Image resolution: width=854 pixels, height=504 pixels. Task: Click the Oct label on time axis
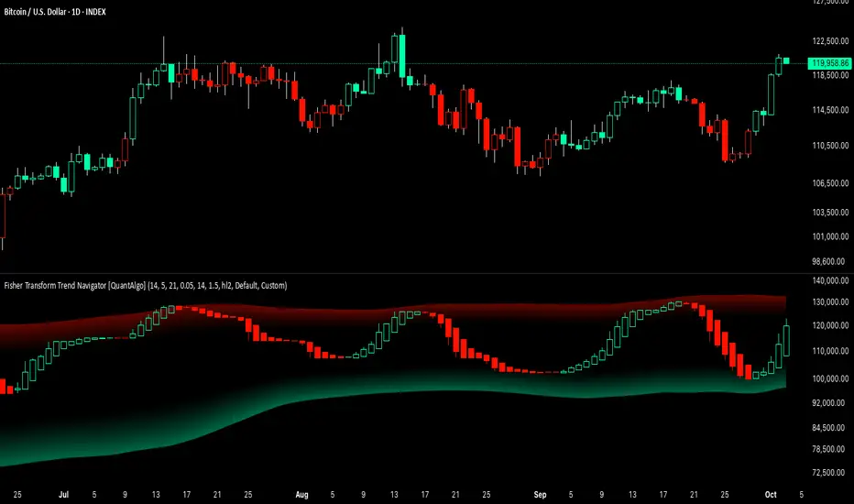770,495
